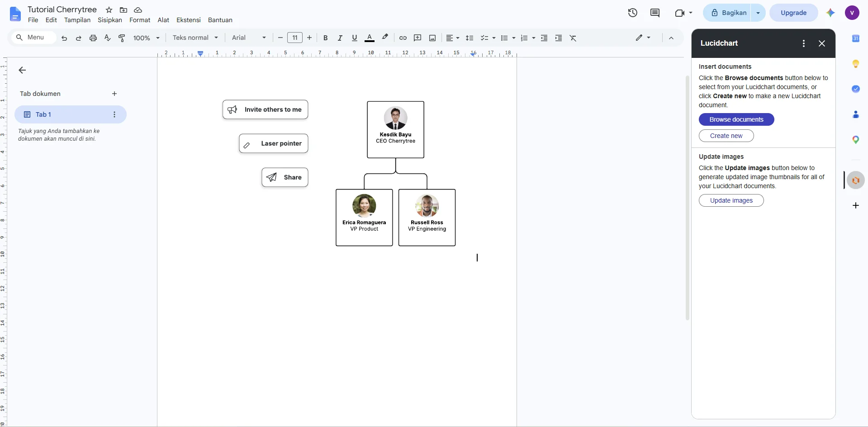
Task: Toggle italic formatting
Action: point(340,38)
